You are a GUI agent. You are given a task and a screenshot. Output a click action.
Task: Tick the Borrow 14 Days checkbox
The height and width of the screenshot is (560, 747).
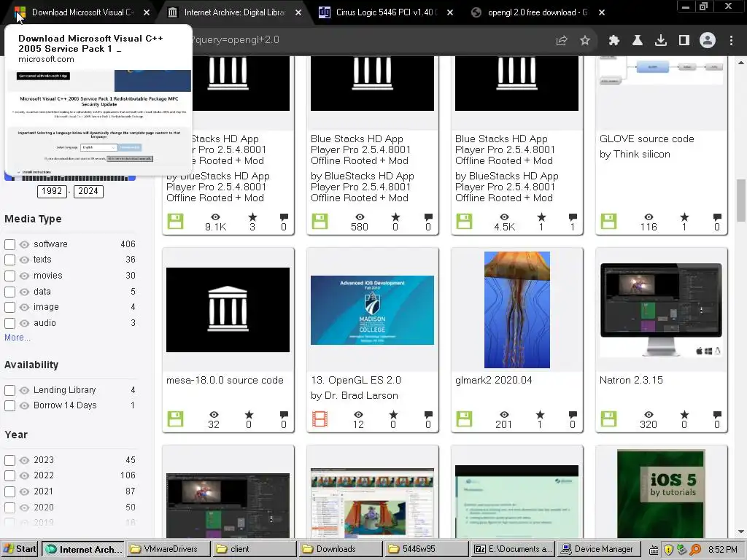[10, 405]
